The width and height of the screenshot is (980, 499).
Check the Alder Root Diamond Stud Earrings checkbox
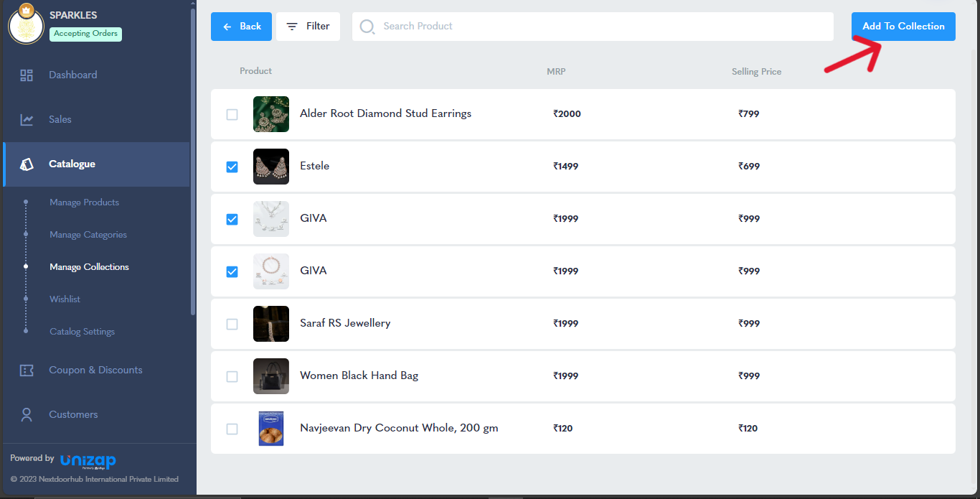click(232, 114)
